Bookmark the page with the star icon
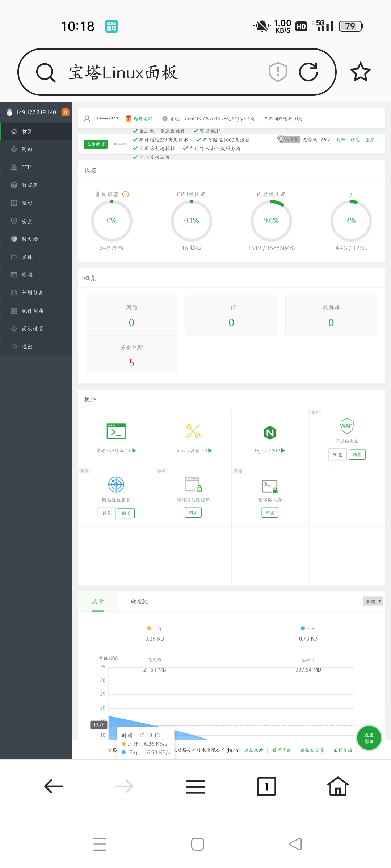The height and width of the screenshot is (868, 391). pyautogui.click(x=361, y=72)
